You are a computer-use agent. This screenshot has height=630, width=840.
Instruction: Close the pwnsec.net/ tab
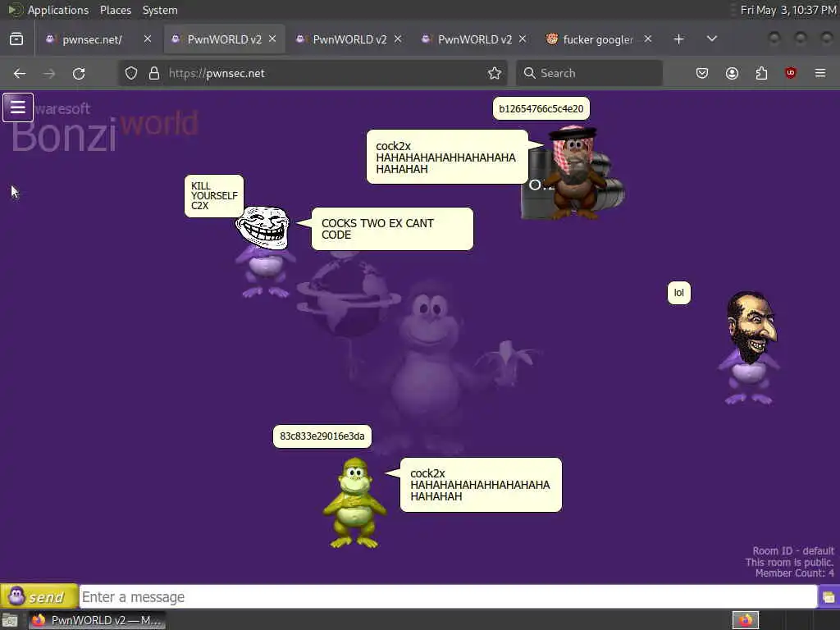coord(148,39)
